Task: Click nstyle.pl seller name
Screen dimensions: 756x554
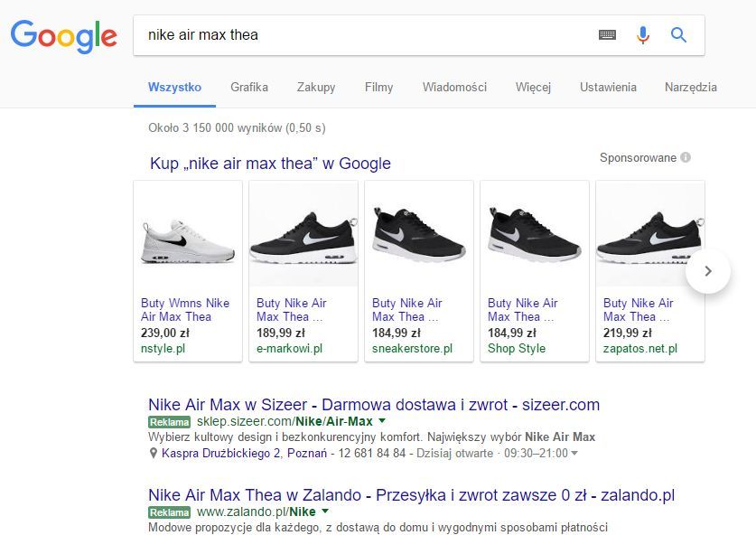Action: point(163,349)
